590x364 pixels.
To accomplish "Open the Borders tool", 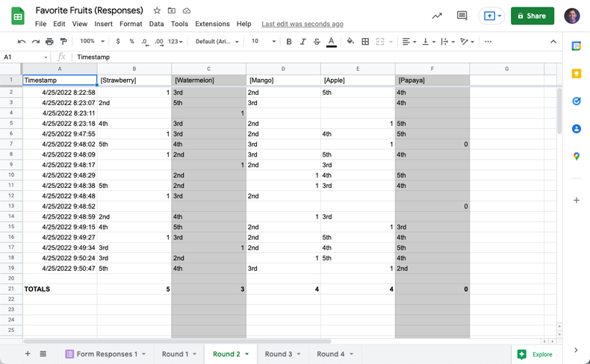I will click(x=365, y=42).
